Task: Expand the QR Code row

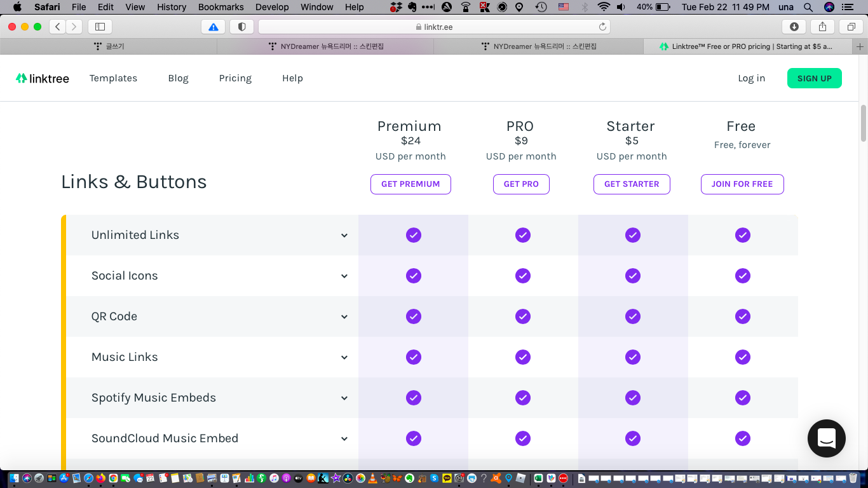Action: pyautogui.click(x=344, y=316)
